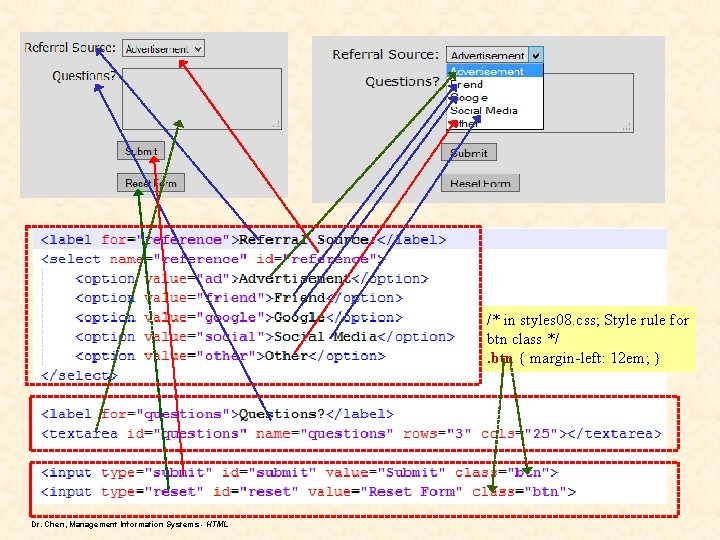Click Questions? label in left form
The image size is (720, 540).
84,76
